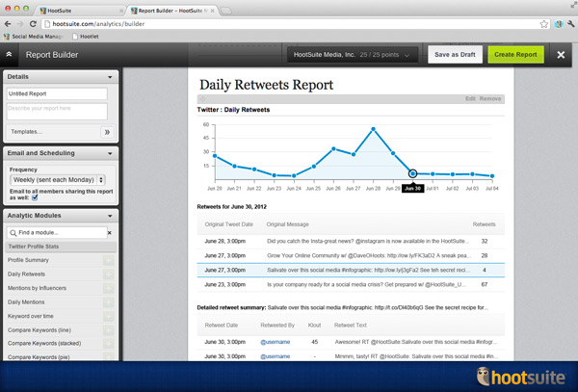Screen dimensions: 578x392
Task: Add the Daily Mentions module plus icon
Action: 108,302
